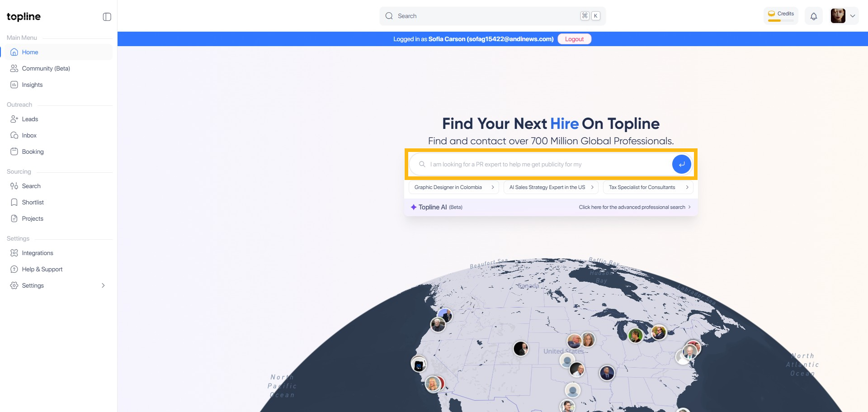
Task: Open the advanced professional search link
Action: tap(634, 207)
